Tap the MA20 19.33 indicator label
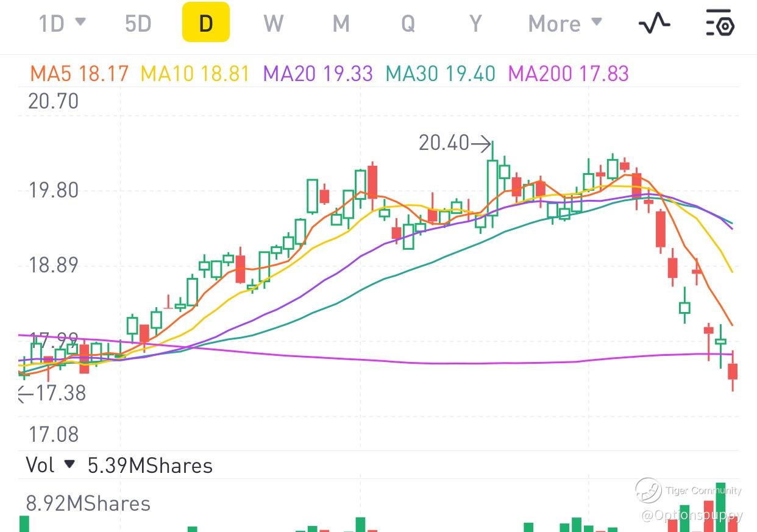757x532 pixels. tap(318, 74)
